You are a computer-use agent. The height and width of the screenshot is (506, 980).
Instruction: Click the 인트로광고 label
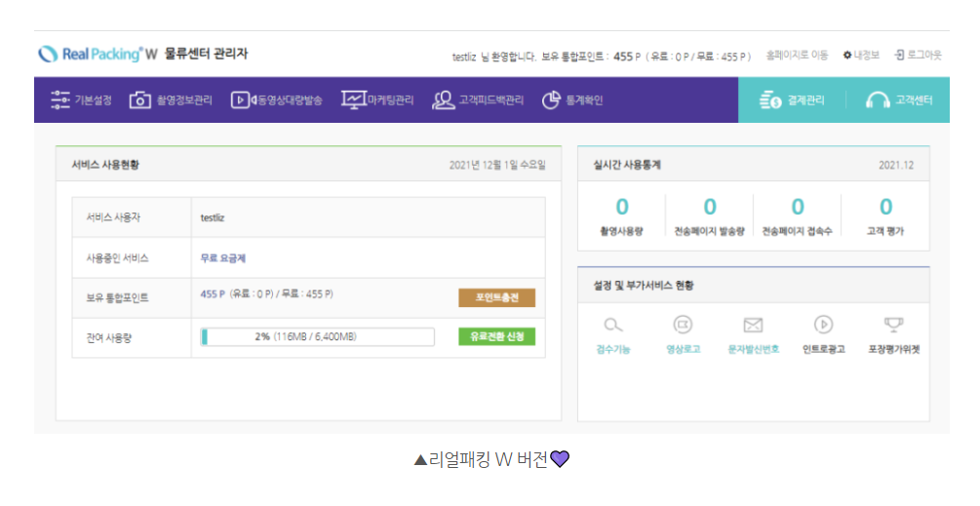824,349
